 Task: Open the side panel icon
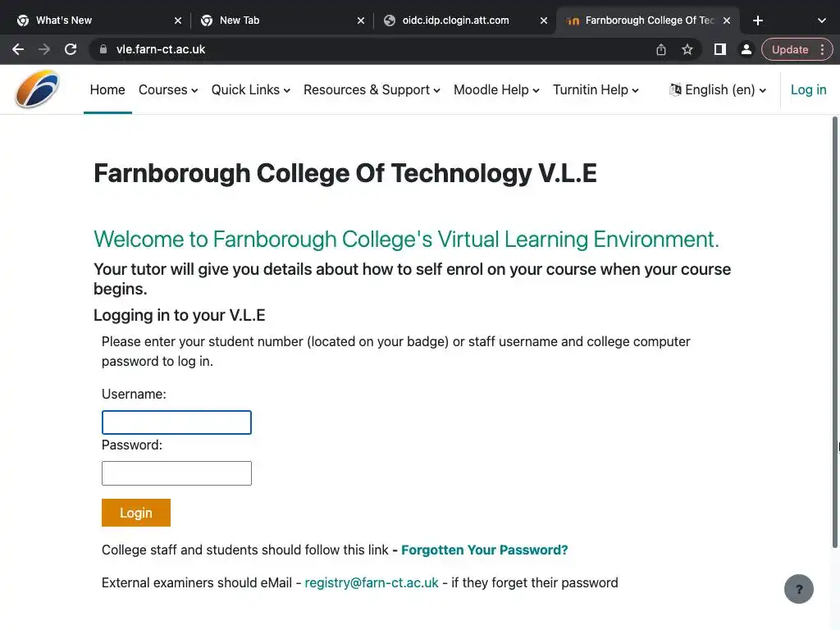[719, 49]
